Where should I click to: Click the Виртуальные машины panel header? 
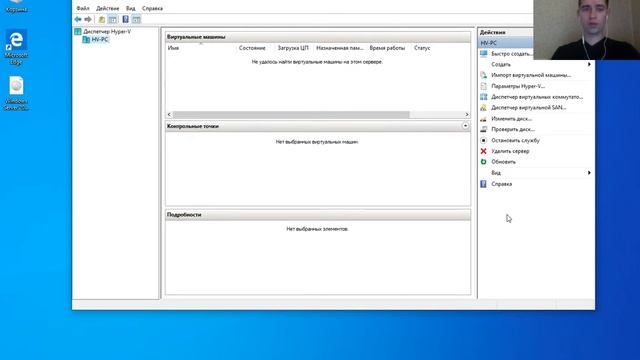click(318, 37)
